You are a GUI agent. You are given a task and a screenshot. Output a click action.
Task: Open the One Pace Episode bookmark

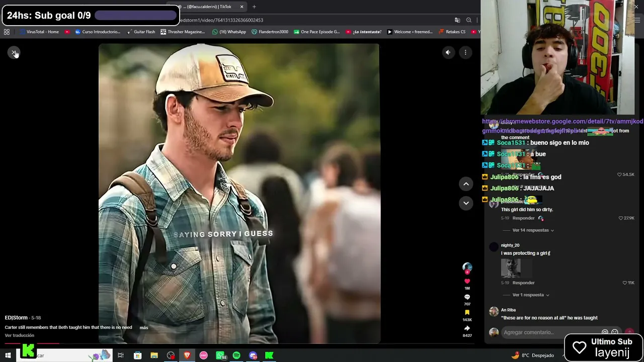click(x=316, y=32)
